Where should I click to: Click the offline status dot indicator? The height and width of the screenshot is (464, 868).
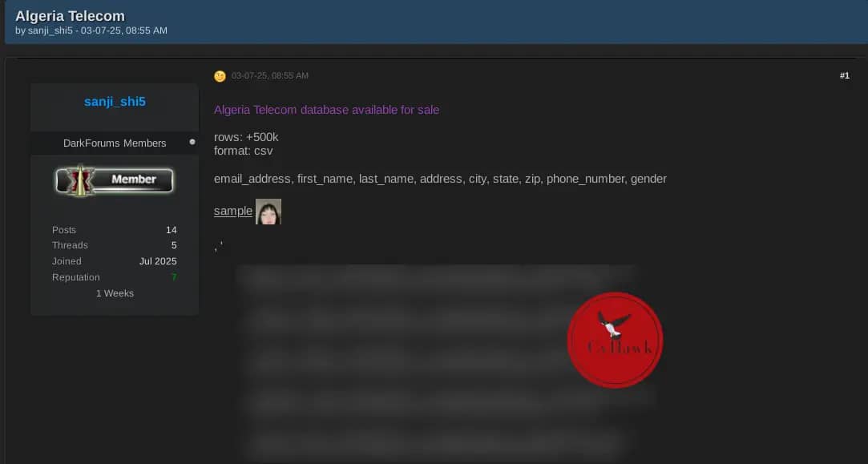192,142
